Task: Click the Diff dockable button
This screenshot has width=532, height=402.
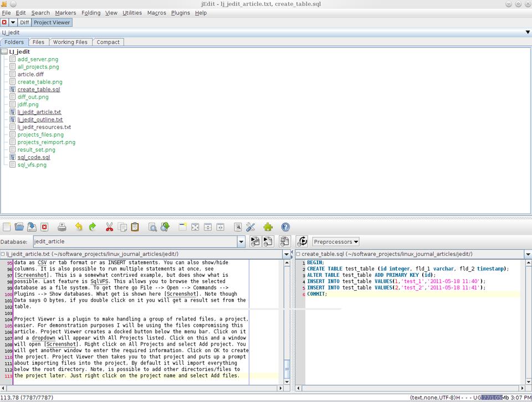Action: pos(24,23)
